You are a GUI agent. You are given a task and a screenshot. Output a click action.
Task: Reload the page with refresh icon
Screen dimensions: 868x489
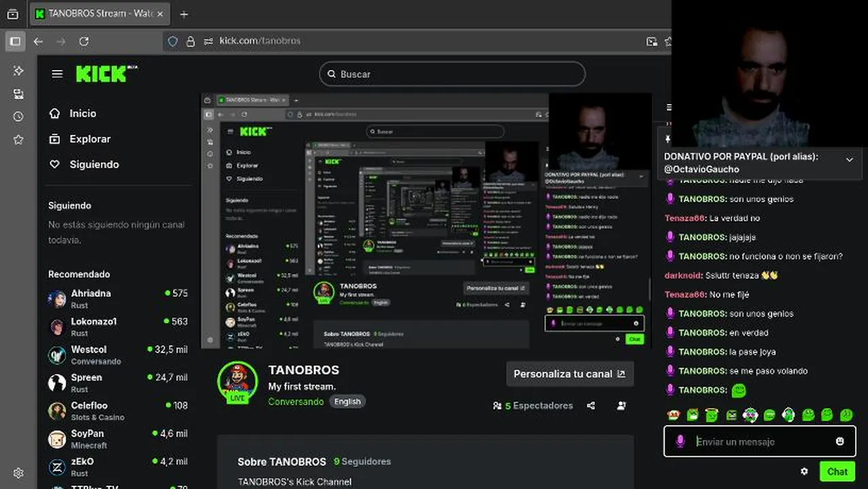(84, 41)
